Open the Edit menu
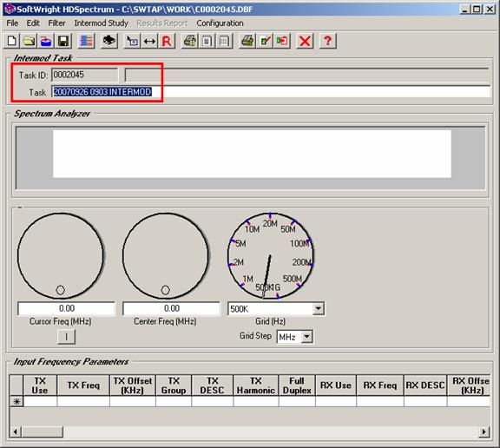The height and width of the screenshot is (448, 500). pos(33,23)
